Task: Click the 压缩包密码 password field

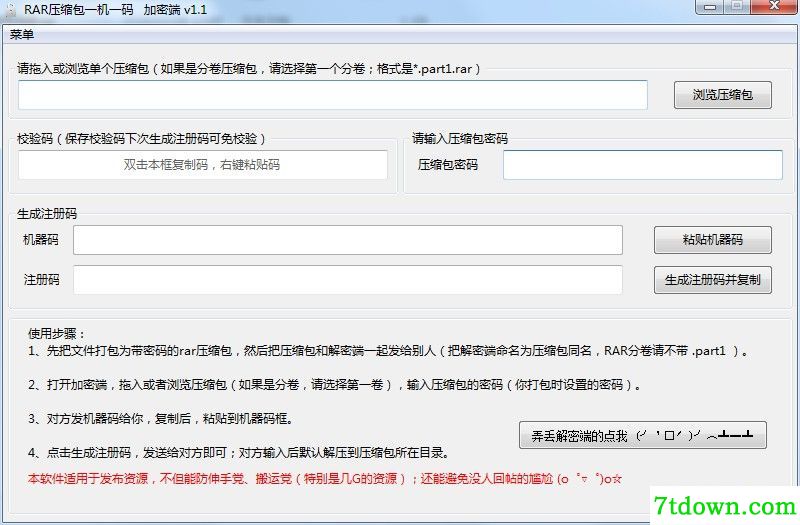Action: [x=643, y=164]
